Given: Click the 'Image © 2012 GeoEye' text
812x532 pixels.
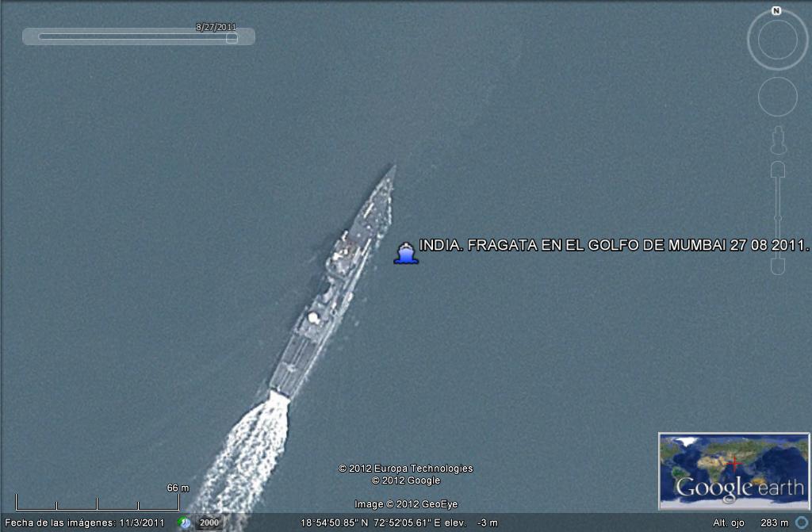Looking at the screenshot, I should tap(406, 504).
